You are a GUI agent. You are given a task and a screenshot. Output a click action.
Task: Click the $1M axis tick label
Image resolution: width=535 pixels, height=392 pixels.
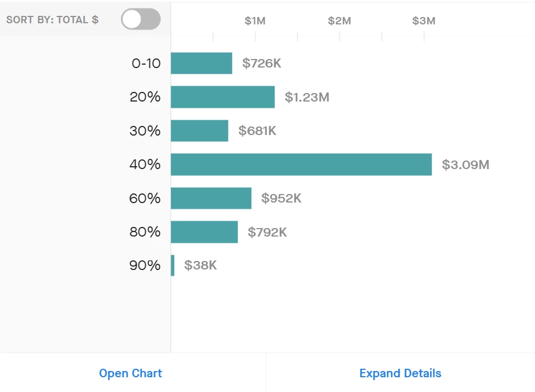pos(255,21)
